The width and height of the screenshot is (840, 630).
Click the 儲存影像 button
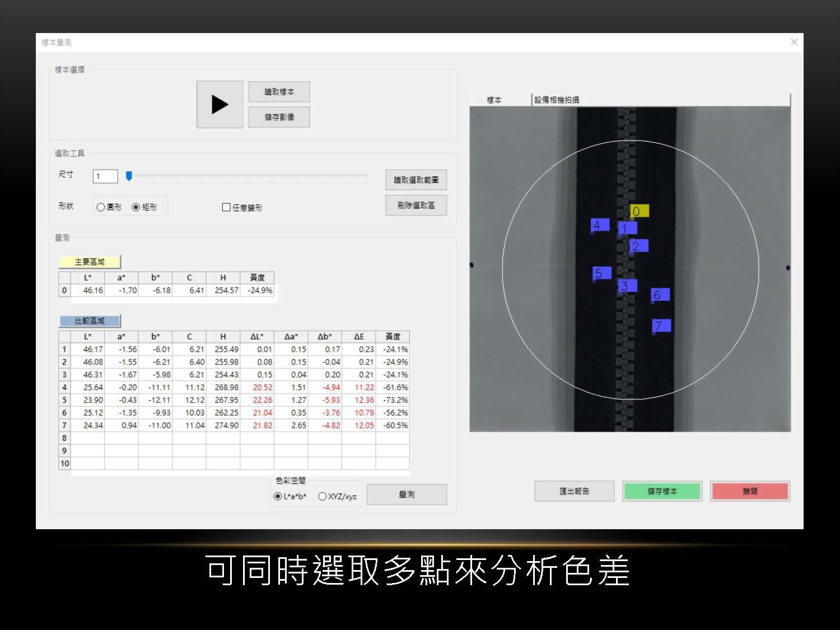279,117
